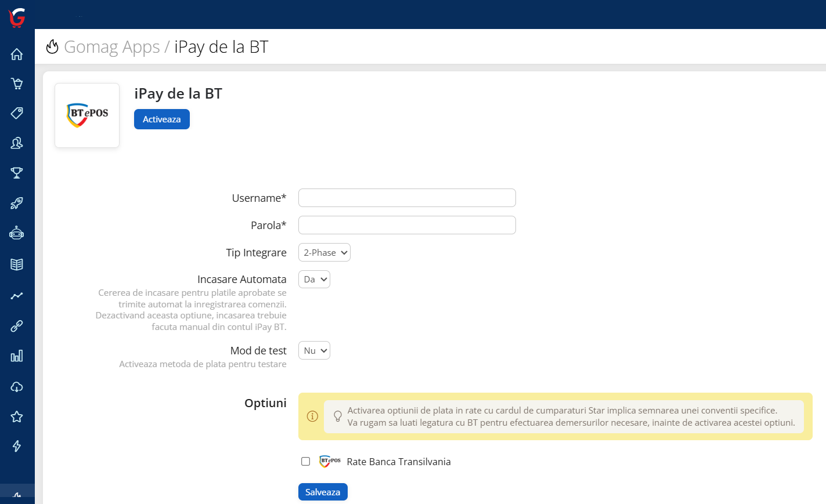Click the lightning bolt sidebar icon

[17, 446]
